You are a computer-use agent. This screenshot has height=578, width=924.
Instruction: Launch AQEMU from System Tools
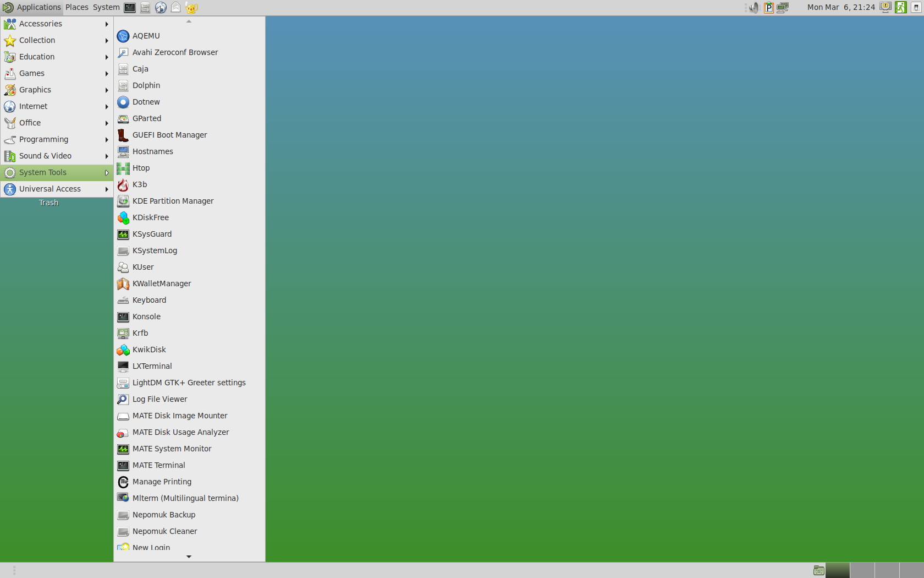pos(189,36)
